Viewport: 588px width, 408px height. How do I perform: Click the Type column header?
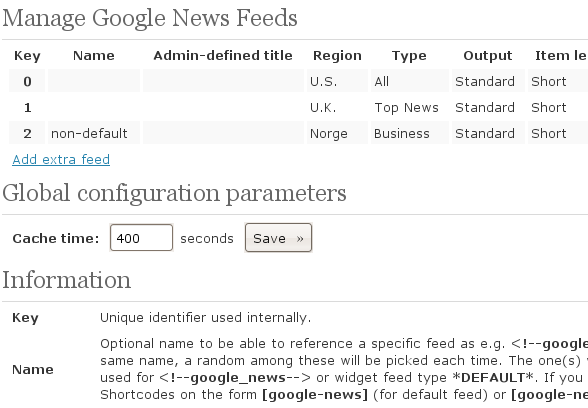click(x=409, y=56)
